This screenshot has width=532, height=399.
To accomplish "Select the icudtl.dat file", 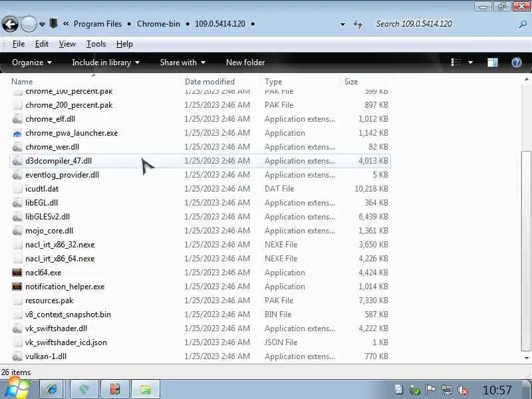I will (x=200, y=189).
